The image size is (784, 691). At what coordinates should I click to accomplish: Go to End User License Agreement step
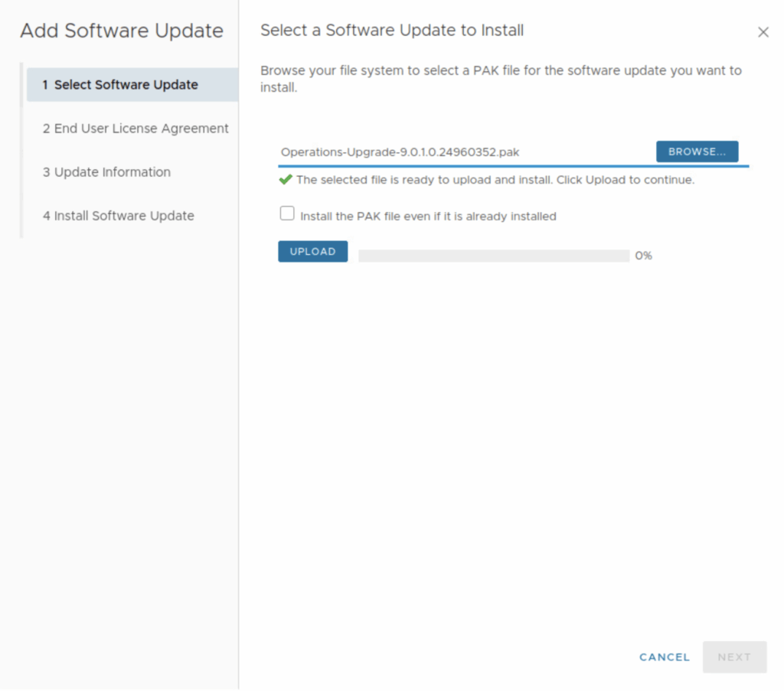tap(136, 129)
